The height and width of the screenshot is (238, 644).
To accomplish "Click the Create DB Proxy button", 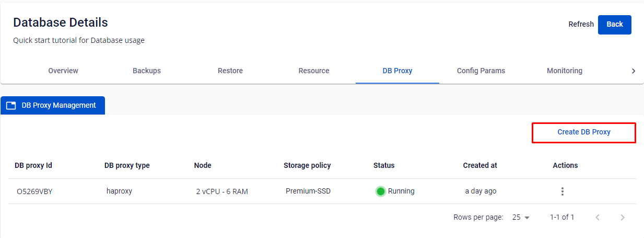I will (584, 132).
